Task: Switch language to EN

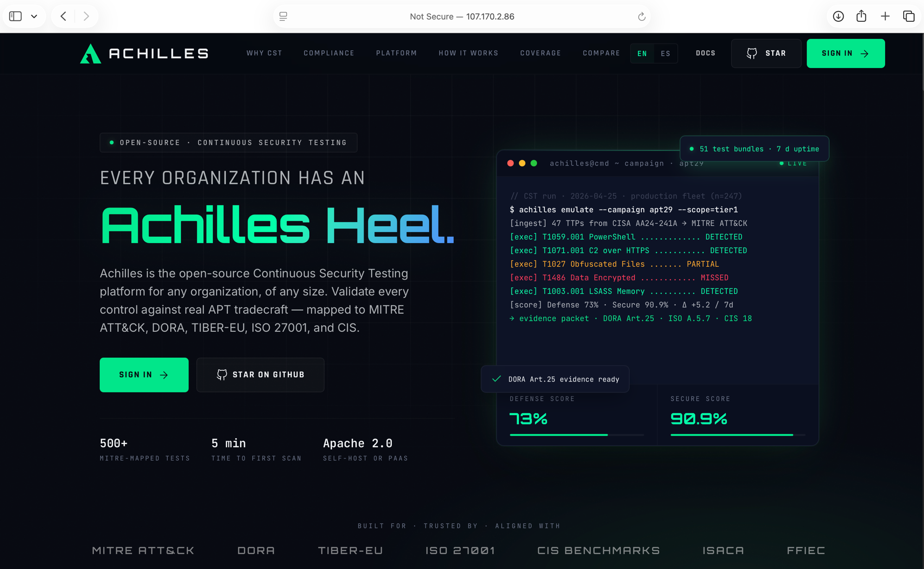Action: [642, 54]
